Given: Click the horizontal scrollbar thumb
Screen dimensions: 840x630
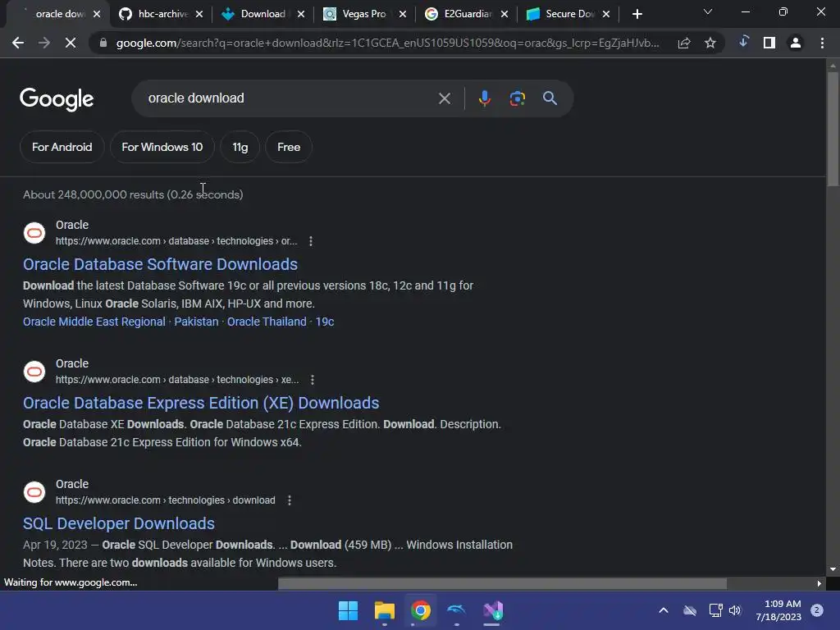Looking at the screenshot, I should click(x=503, y=583).
